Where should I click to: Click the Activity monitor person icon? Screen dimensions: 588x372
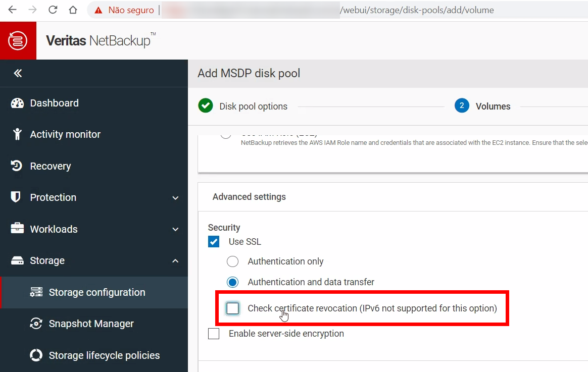[x=17, y=134]
